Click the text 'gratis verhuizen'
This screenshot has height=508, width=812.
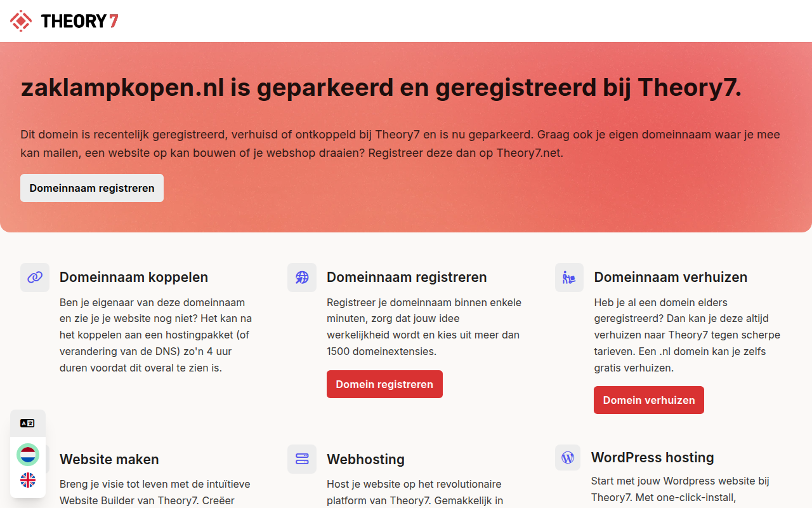pos(634,368)
